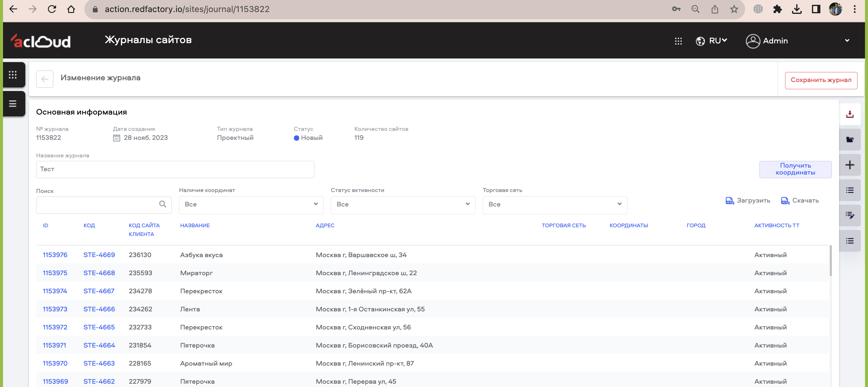
Task: Open Наличие координат dropdown
Action: pyautogui.click(x=251, y=205)
